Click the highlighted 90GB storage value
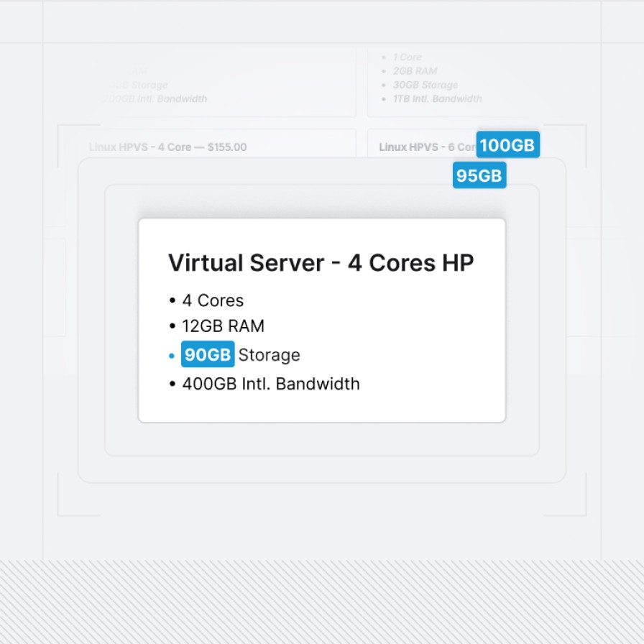The width and height of the screenshot is (644, 644). click(x=208, y=355)
